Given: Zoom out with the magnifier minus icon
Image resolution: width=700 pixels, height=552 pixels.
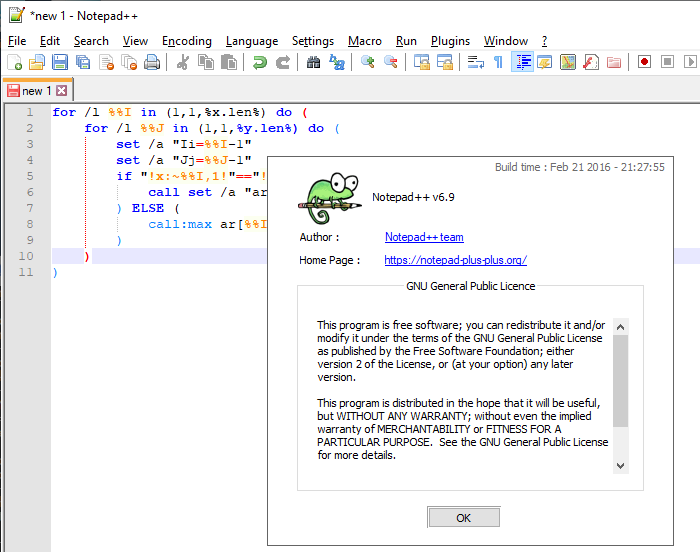Looking at the screenshot, I should pos(391,62).
